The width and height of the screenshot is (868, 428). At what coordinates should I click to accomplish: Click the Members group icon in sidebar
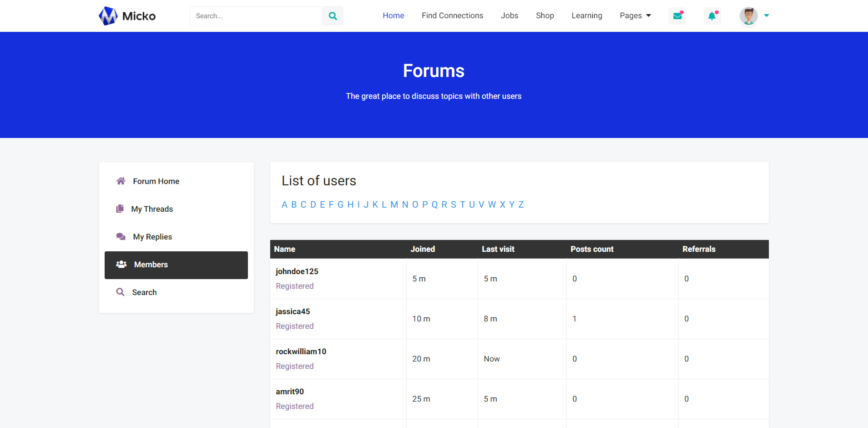tap(121, 265)
